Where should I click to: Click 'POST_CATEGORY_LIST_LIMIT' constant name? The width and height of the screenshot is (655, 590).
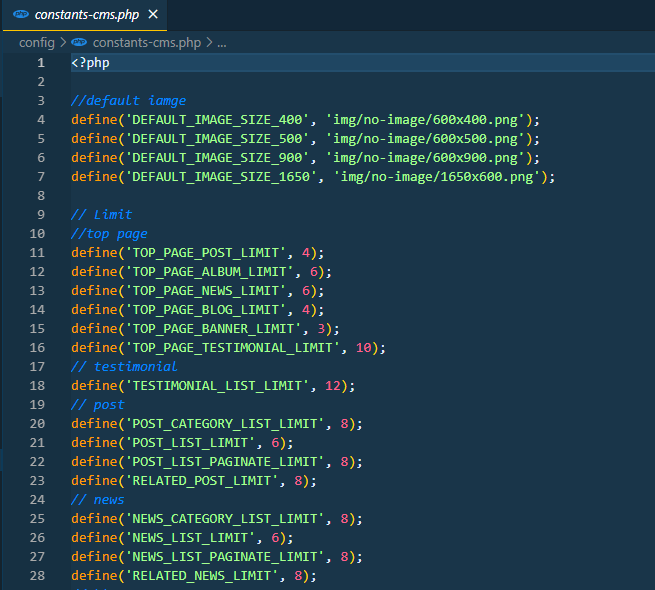(x=225, y=424)
